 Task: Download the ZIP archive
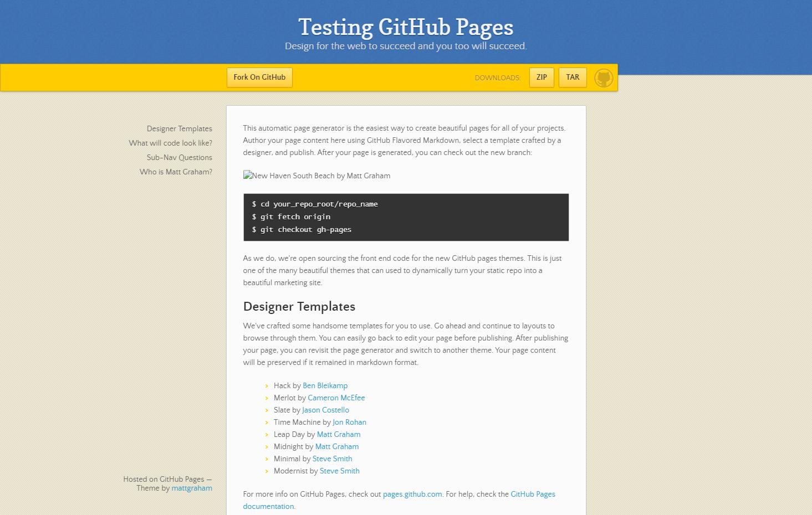point(542,78)
